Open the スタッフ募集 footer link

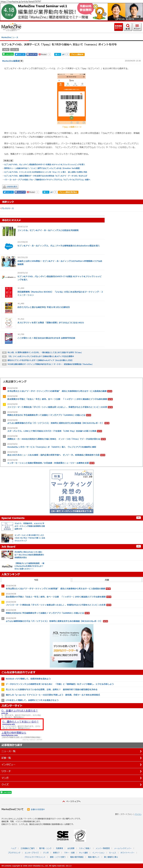(85, 848)
